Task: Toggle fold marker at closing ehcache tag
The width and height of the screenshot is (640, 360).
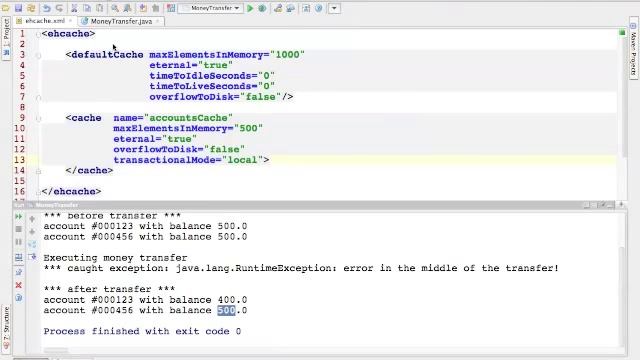Action: click(38, 192)
